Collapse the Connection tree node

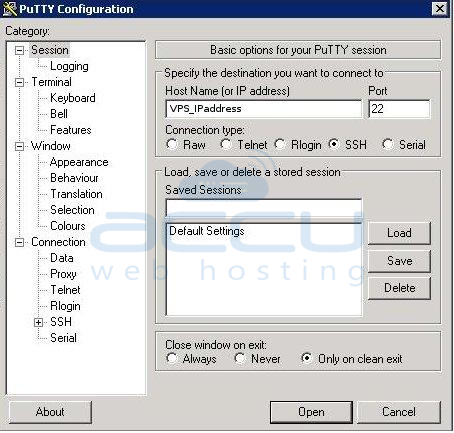(x=20, y=242)
